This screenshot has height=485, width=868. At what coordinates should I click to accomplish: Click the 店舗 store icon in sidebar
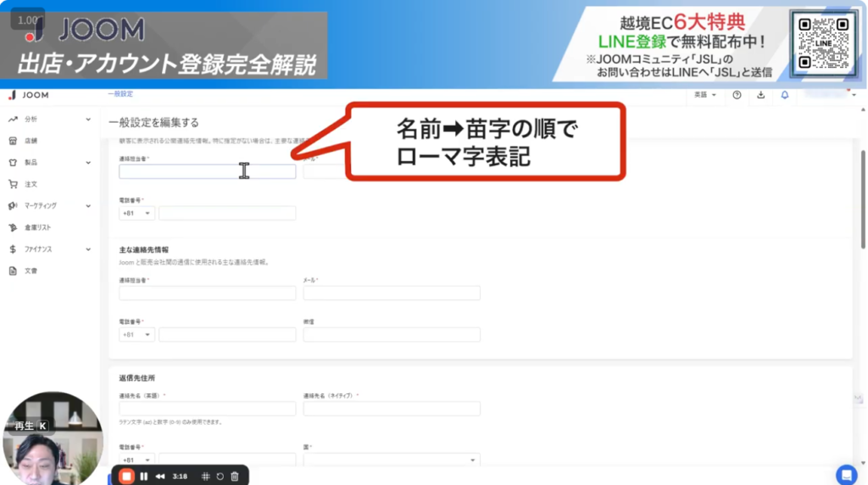[x=13, y=141]
